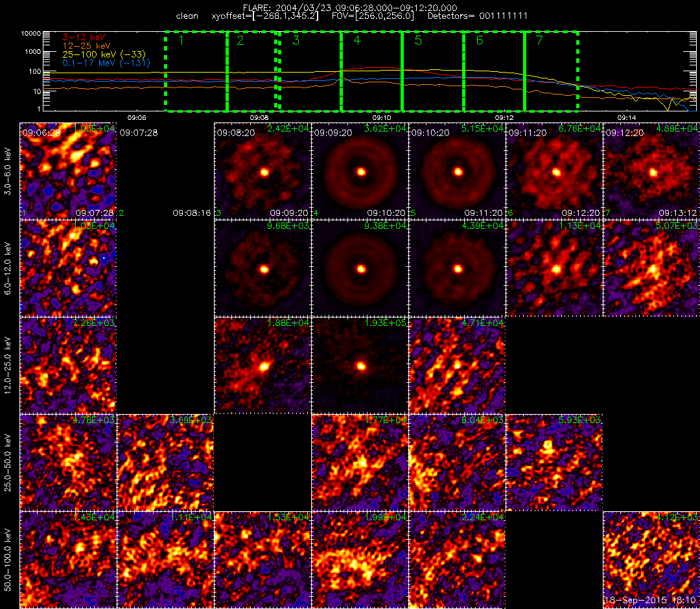
Task: Click the '09:07:28' start time of column 2
Action: (139, 133)
